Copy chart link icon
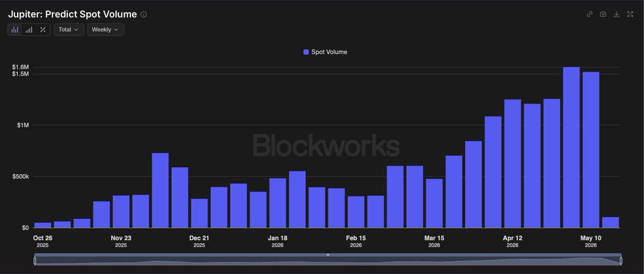This screenshot has height=274, width=644. [590, 14]
